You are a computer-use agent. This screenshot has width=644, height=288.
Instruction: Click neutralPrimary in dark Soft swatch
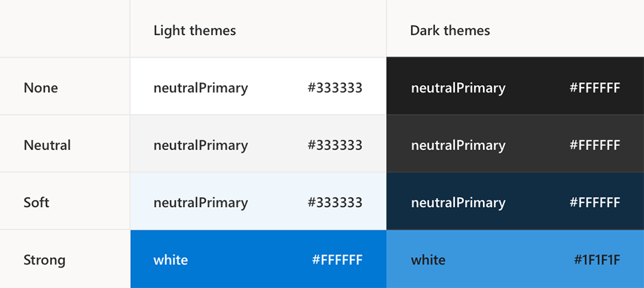(458, 203)
